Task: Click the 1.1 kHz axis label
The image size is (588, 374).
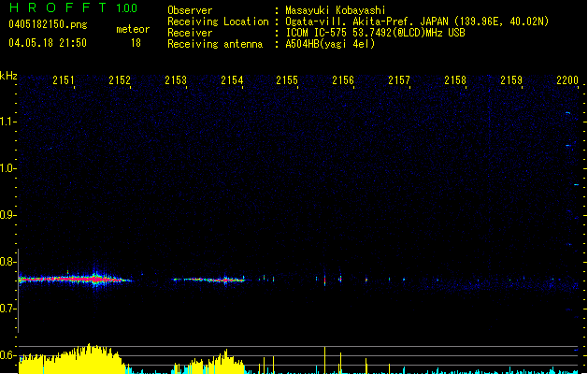Action: point(7,122)
